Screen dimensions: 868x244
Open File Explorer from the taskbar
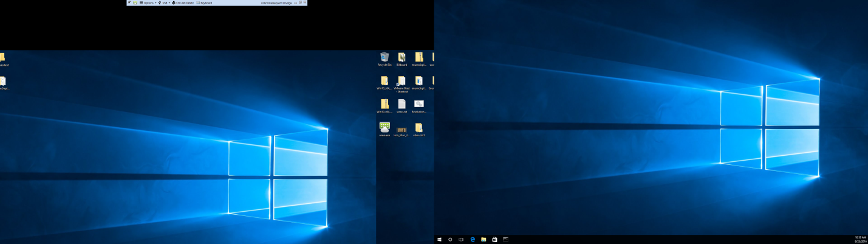(x=484, y=240)
